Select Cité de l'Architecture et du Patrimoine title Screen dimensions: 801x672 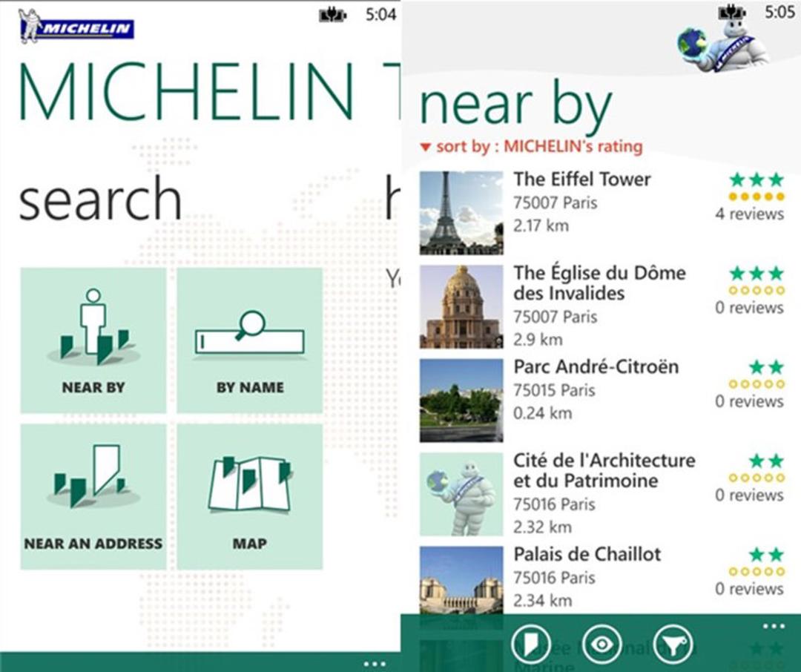(604, 471)
